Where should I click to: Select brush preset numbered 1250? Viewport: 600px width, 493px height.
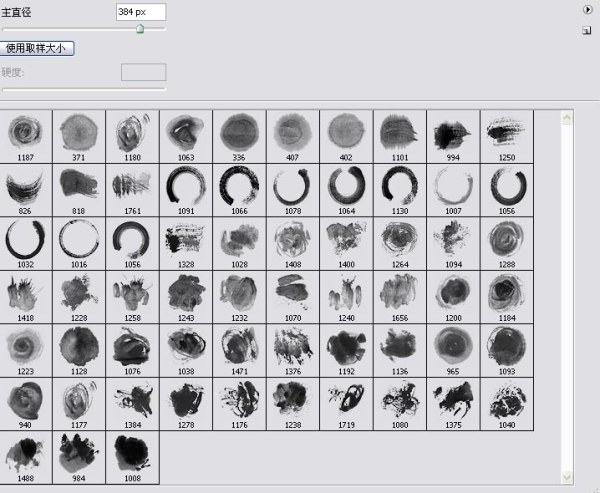[x=506, y=132]
